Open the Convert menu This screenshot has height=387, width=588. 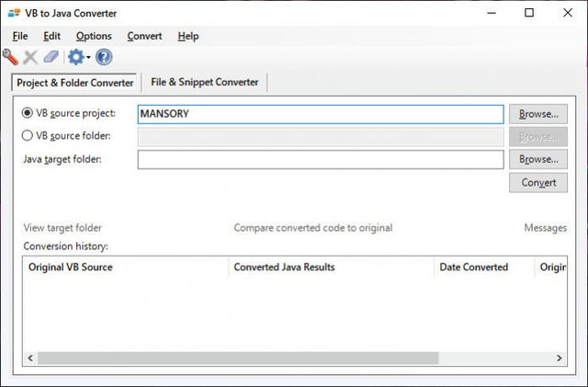click(x=144, y=36)
